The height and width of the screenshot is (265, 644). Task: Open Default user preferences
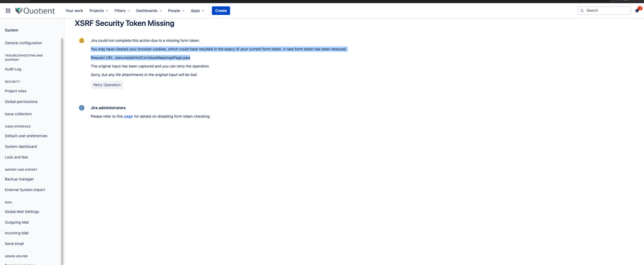click(x=26, y=135)
